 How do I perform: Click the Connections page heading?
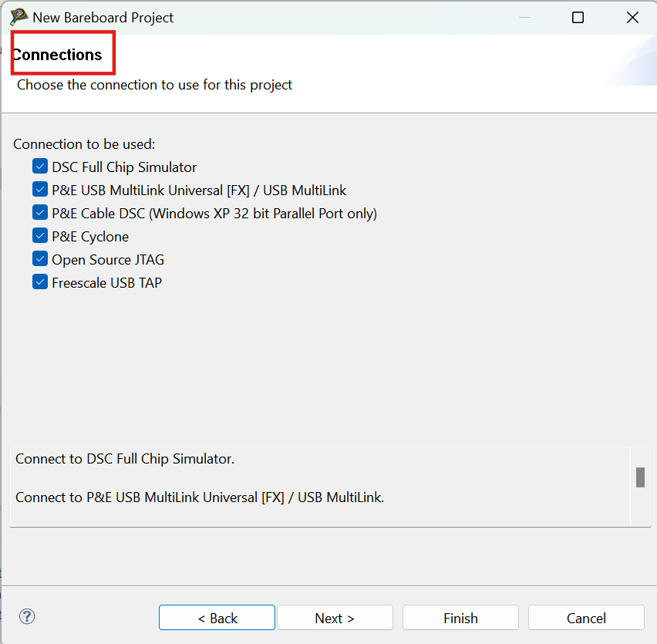point(58,54)
